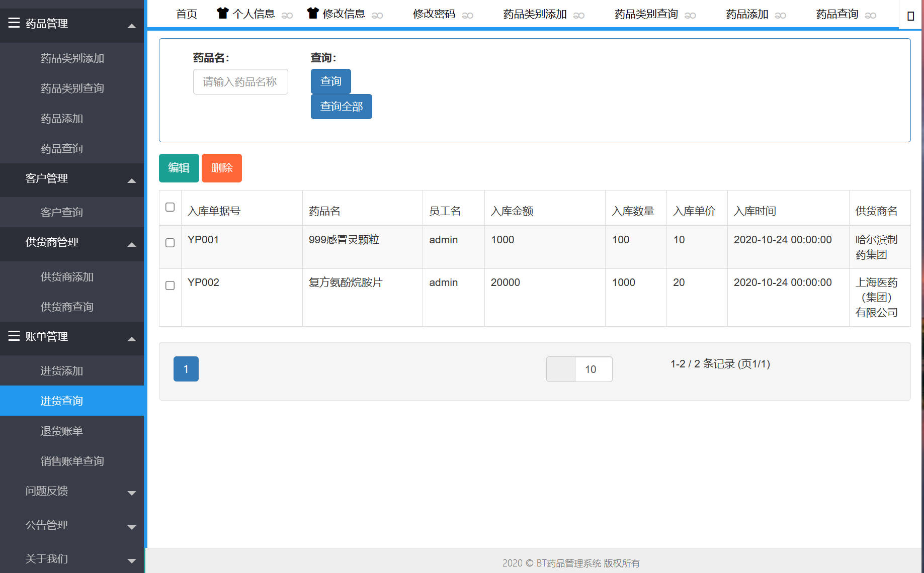Click the hamburger icon beside 药品管理
924x573 pixels.
pyautogui.click(x=13, y=22)
